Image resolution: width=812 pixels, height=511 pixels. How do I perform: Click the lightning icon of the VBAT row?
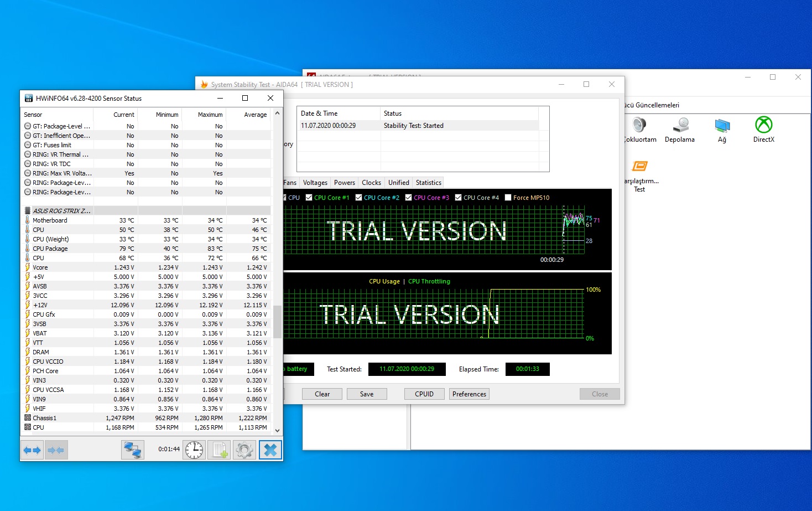[x=27, y=333]
